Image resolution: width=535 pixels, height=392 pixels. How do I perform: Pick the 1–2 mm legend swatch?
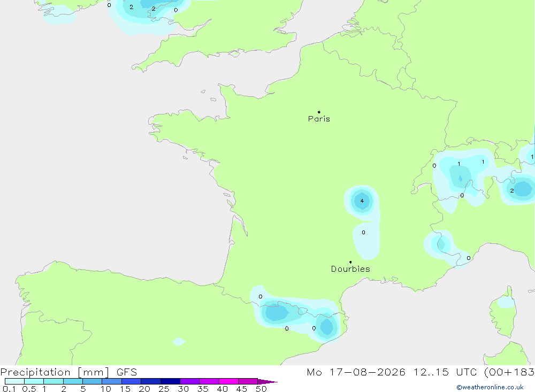tap(53, 381)
